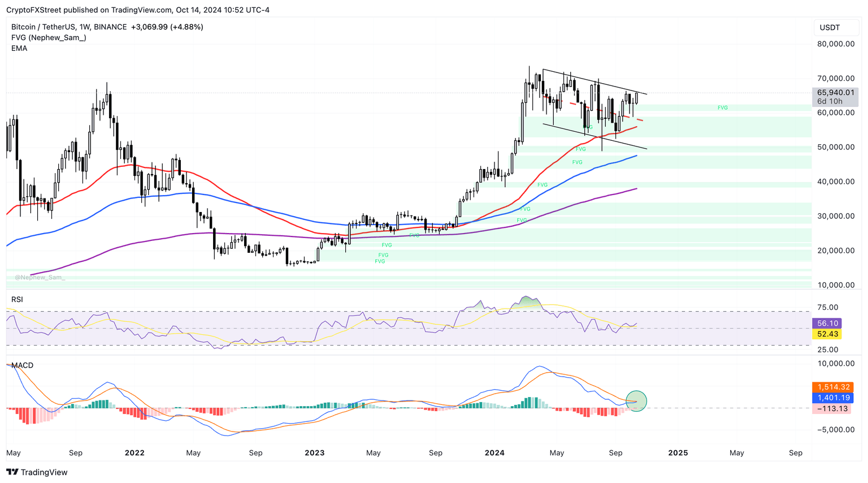Click the 2024 label on the time axis
This screenshot has width=868, height=483.
point(496,452)
